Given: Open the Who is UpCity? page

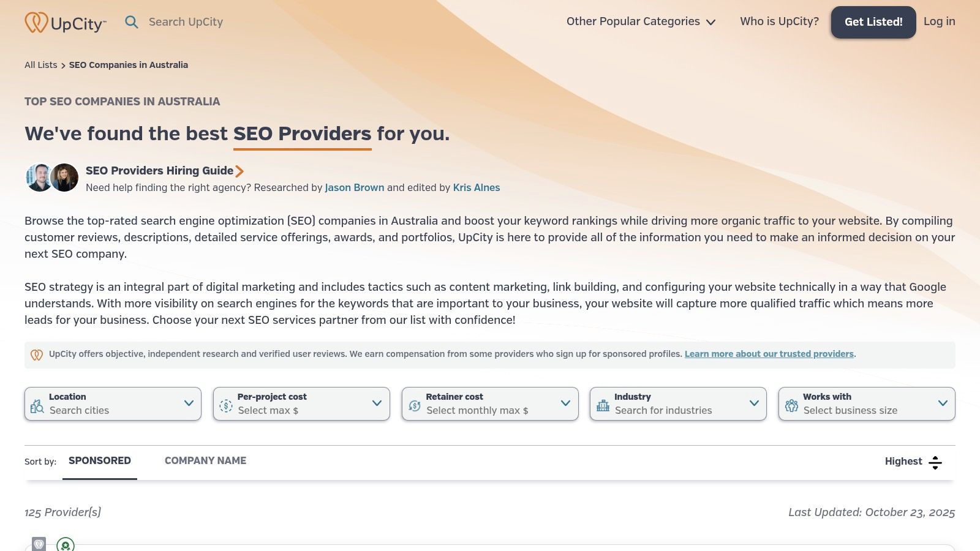Looking at the screenshot, I should coord(779,22).
